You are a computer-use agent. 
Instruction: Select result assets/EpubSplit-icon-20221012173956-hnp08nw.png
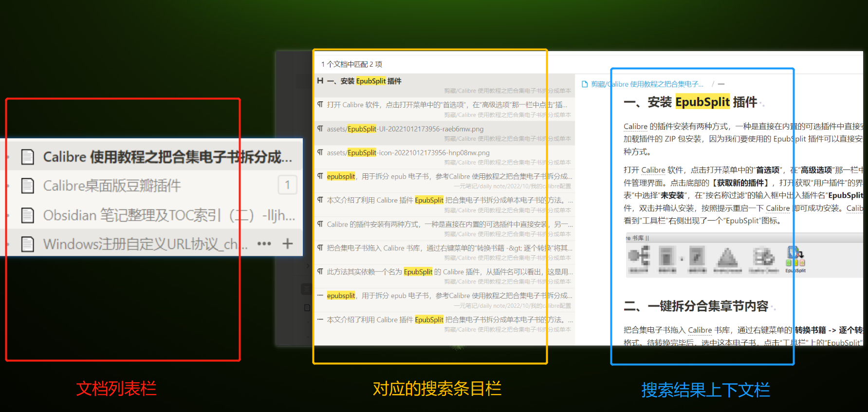tap(444, 157)
